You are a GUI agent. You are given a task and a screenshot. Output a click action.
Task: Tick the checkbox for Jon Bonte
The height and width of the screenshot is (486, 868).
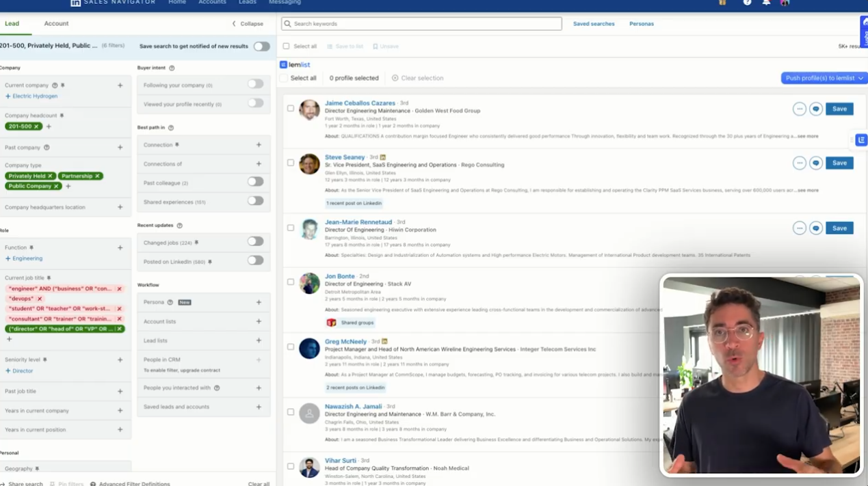(291, 282)
